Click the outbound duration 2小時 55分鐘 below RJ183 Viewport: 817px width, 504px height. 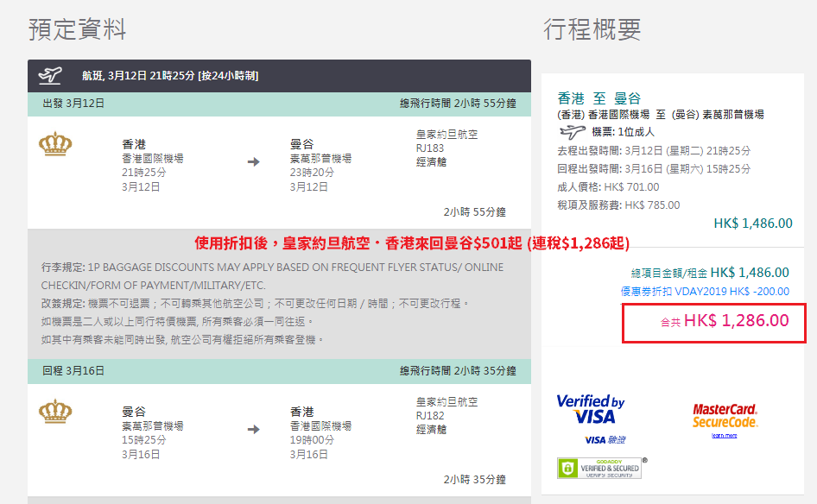(475, 212)
